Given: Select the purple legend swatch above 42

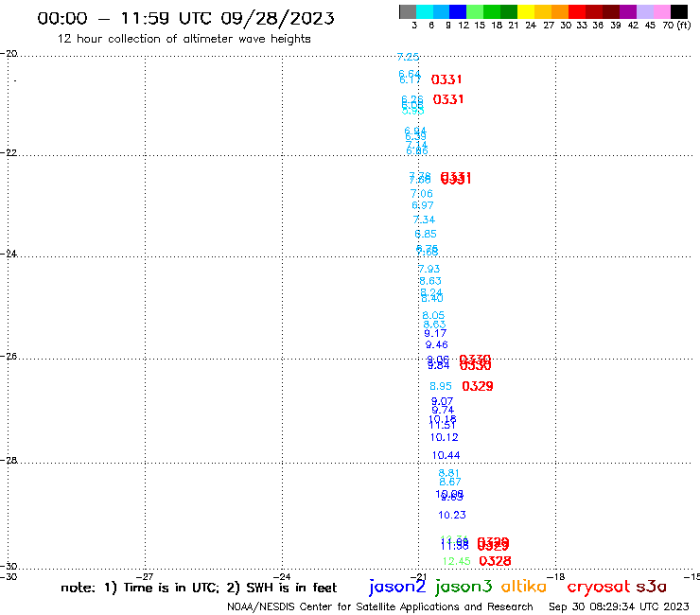Looking at the screenshot, I should 628,11.
